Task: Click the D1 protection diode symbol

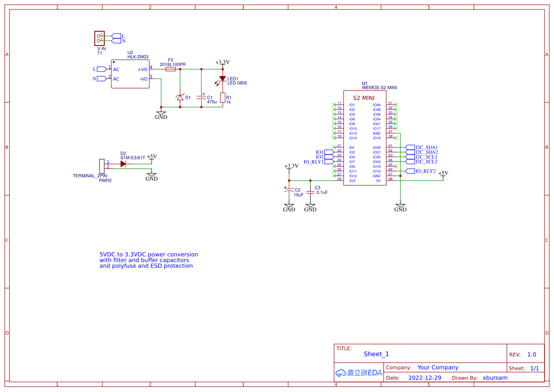Action: click(180, 97)
